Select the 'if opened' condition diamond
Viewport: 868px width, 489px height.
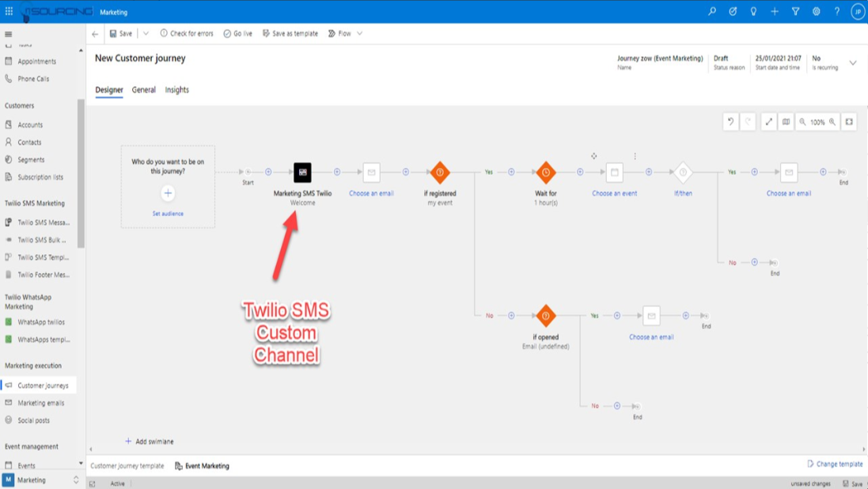tap(546, 316)
